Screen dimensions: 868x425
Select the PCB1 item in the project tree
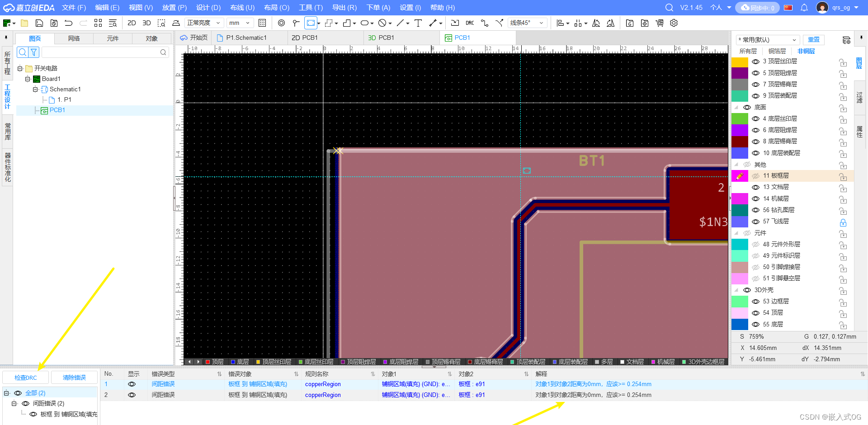coord(57,110)
